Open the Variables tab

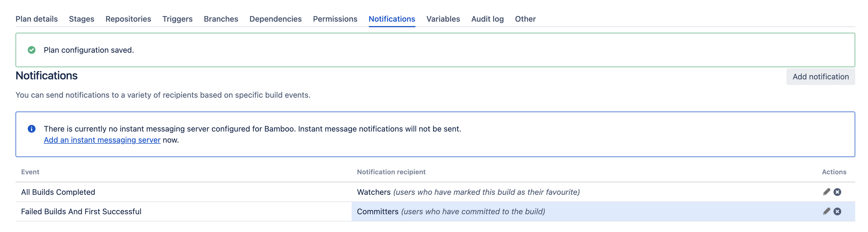tap(443, 19)
